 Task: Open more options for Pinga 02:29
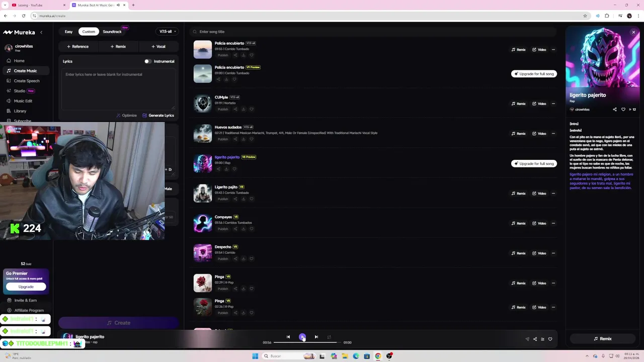[x=553, y=283]
